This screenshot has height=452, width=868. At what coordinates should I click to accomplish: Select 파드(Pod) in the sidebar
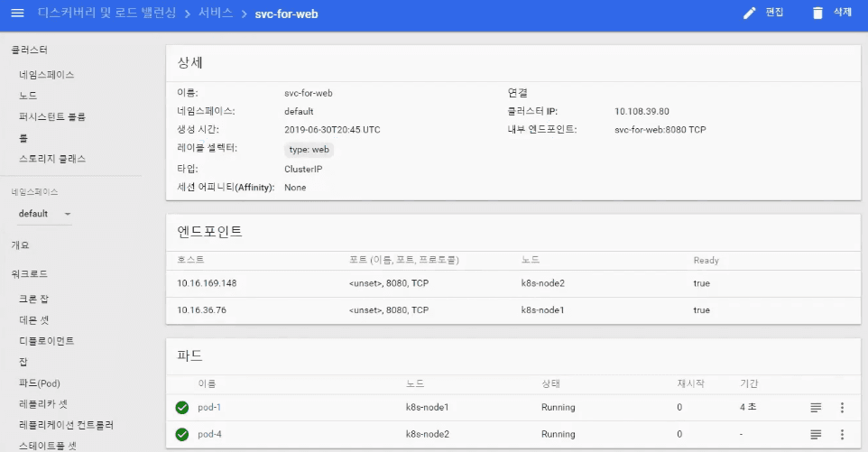pyautogui.click(x=40, y=383)
